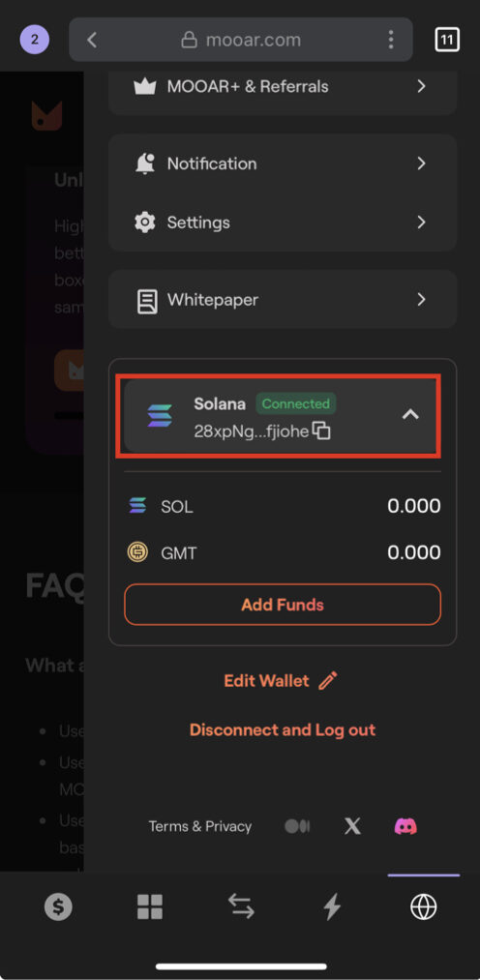Open Terms & Privacy link
The image size is (480, 980).
[x=200, y=826]
